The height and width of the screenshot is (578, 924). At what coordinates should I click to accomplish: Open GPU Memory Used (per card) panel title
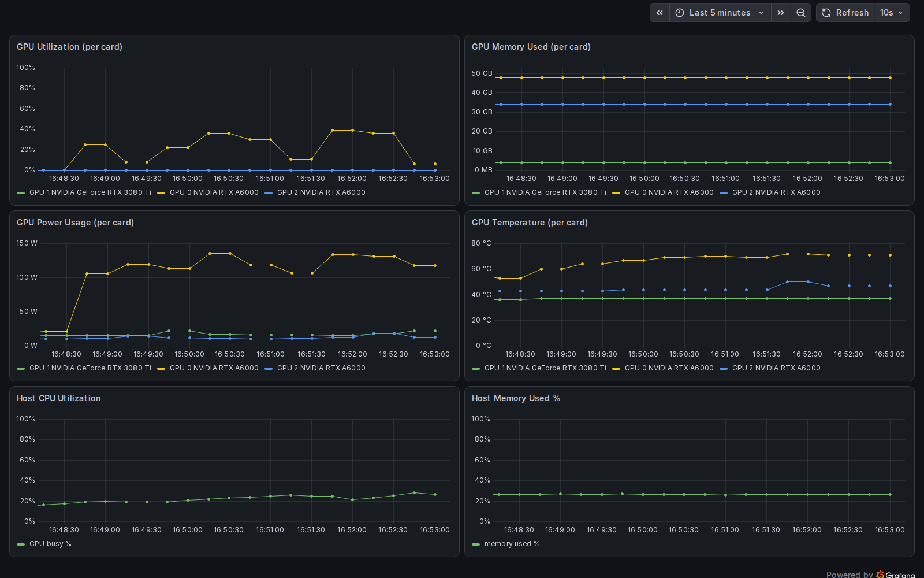pyautogui.click(x=531, y=47)
